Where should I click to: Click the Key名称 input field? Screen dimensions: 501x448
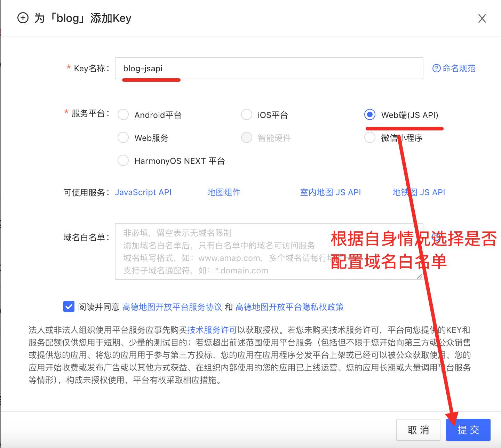click(x=269, y=69)
